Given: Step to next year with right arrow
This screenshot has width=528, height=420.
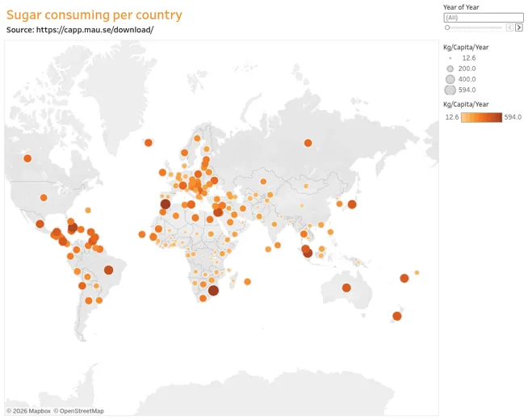Looking at the screenshot, I should point(519,27).
